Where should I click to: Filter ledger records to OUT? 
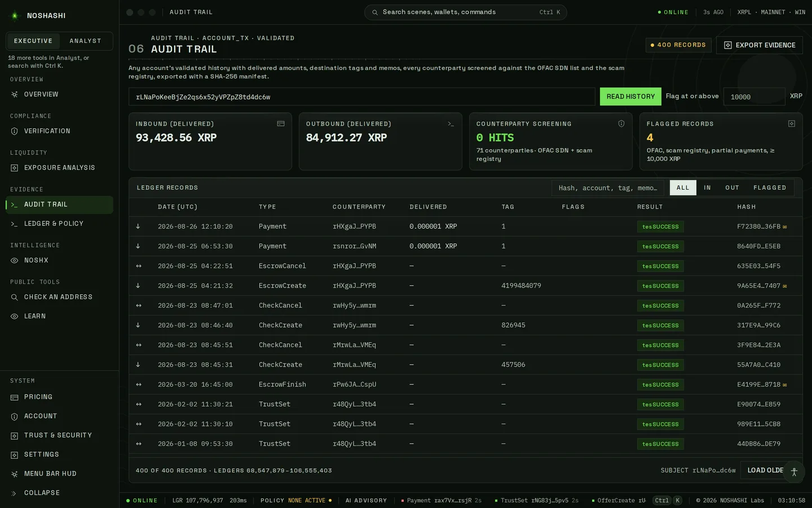tap(732, 188)
